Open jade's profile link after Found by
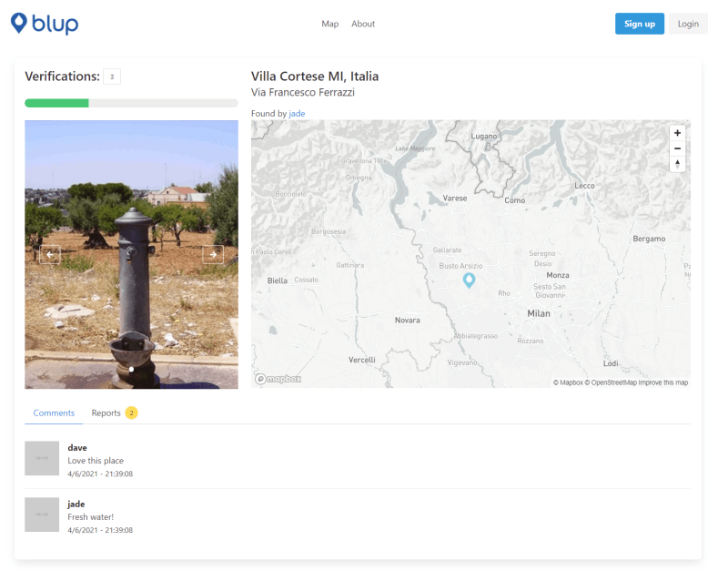 click(x=298, y=114)
